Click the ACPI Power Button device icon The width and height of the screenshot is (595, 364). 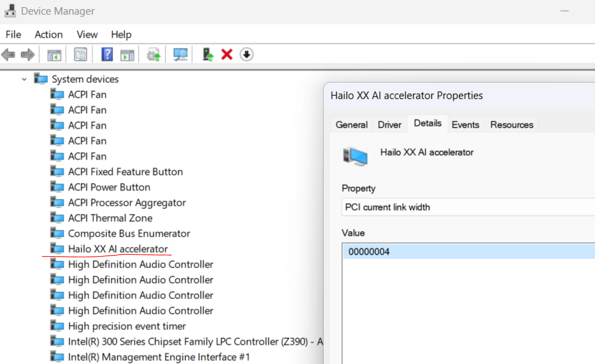(57, 187)
